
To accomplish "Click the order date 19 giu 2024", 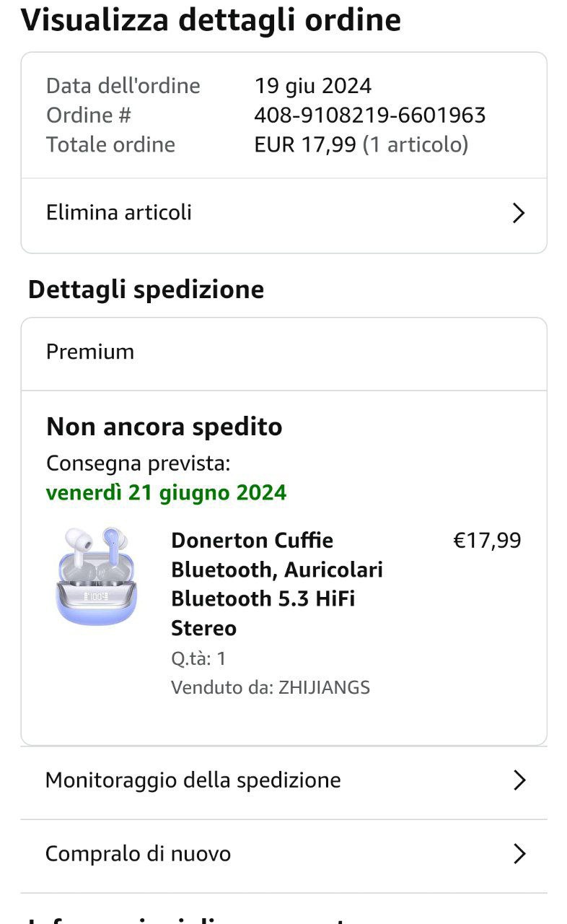I will click(312, 86).
